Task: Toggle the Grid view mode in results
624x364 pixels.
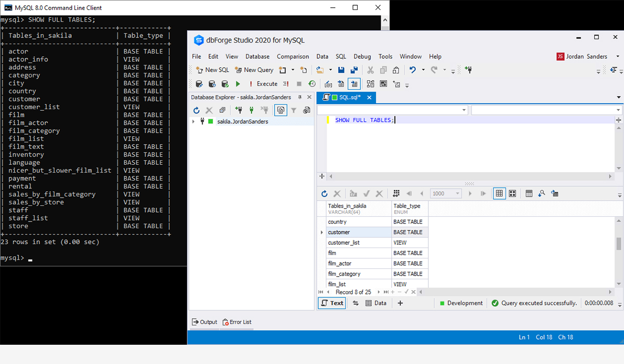Action: click(x=499, y=193)
